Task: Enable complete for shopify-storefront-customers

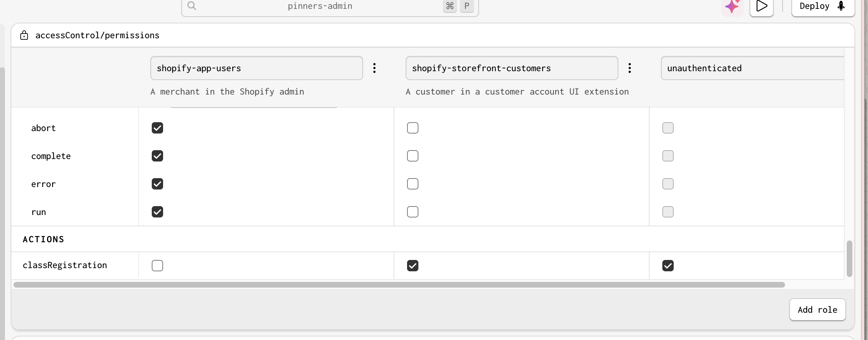Action: pyautogui.click(x=413, y=156)
